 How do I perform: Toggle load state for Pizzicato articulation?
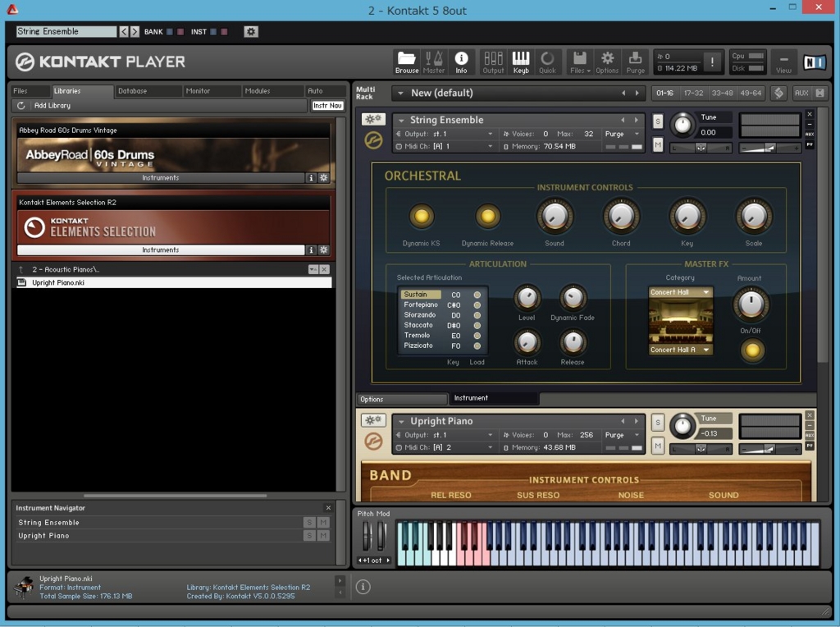coord(477,346)
